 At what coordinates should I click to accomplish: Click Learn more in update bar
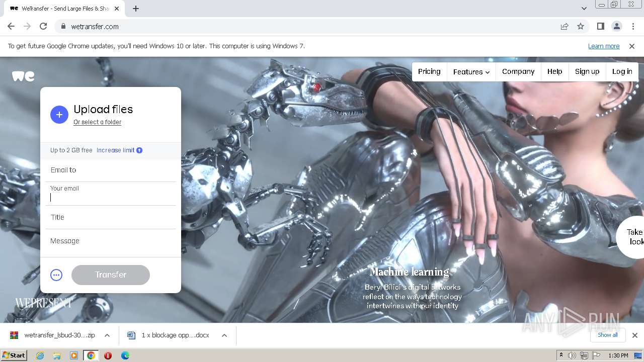(x=604, y=46)
